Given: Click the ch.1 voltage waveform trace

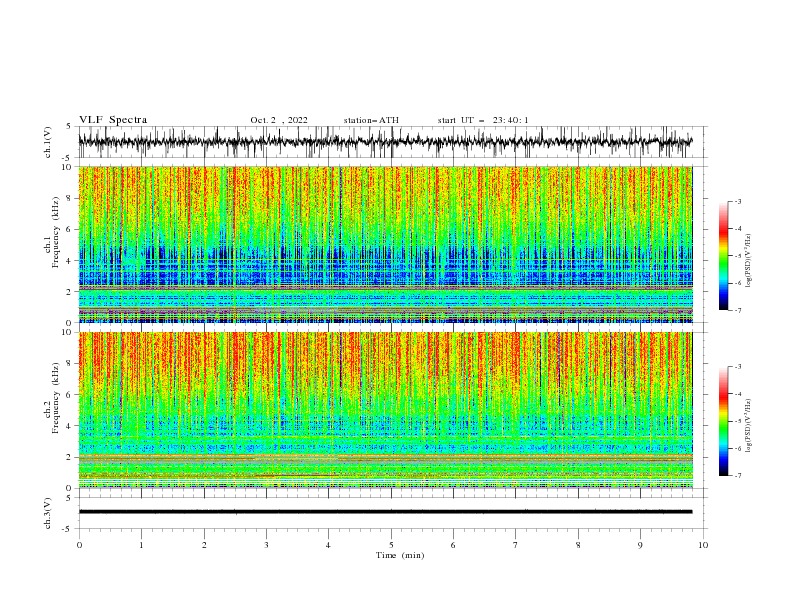Looking at the screenshot, I should tap(385, 141).
